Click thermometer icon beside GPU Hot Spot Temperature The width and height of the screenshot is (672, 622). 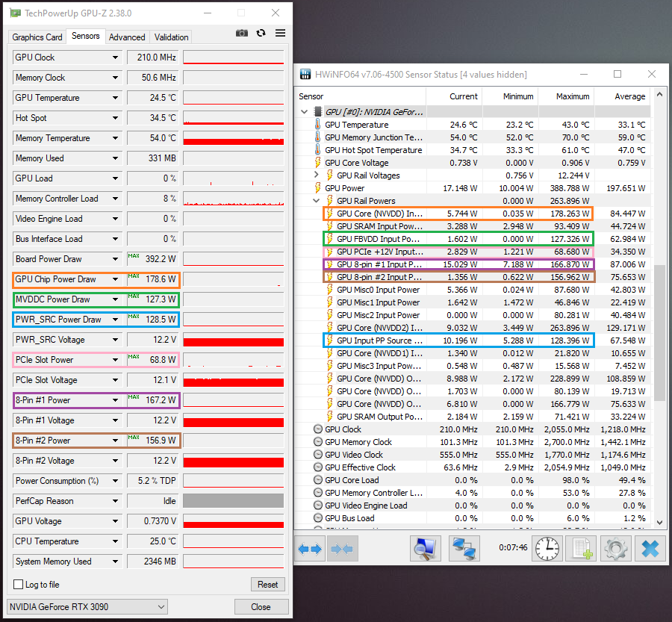(317, 149)
